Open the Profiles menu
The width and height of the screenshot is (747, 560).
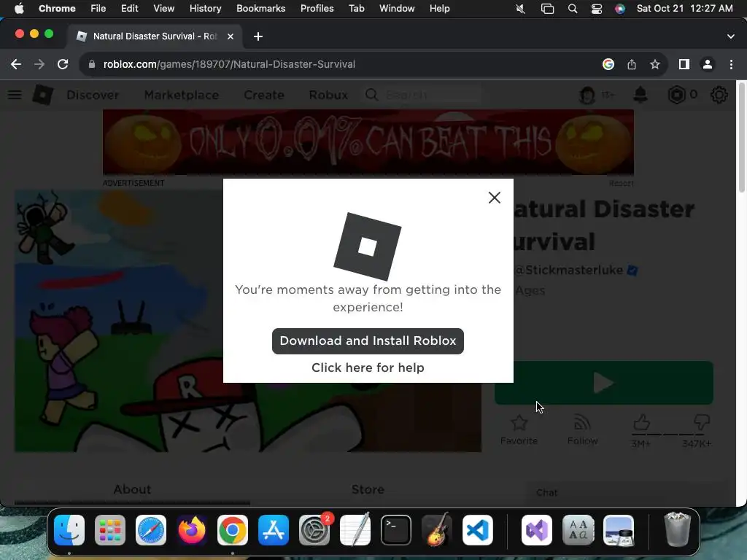(x=317, y=9)
